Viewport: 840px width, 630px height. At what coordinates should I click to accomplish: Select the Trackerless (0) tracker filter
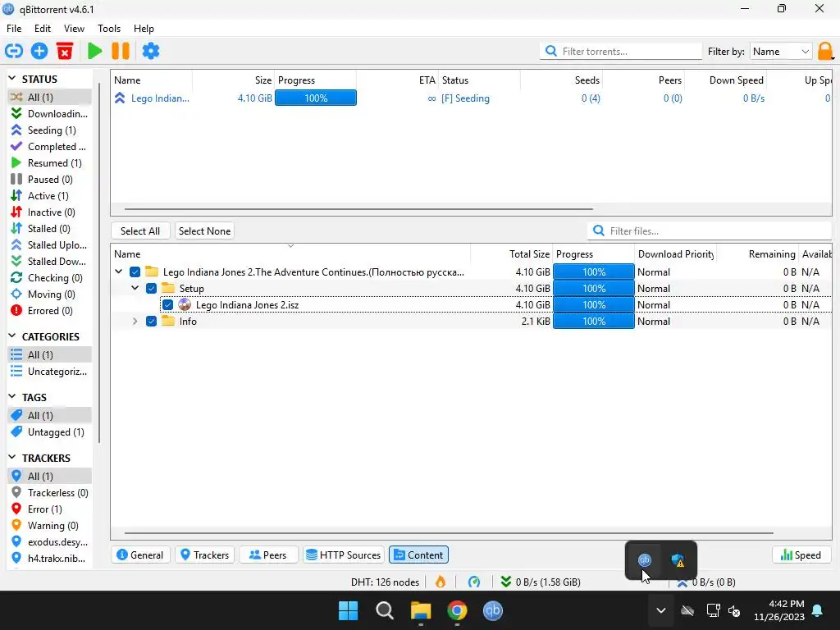(49, 493)
